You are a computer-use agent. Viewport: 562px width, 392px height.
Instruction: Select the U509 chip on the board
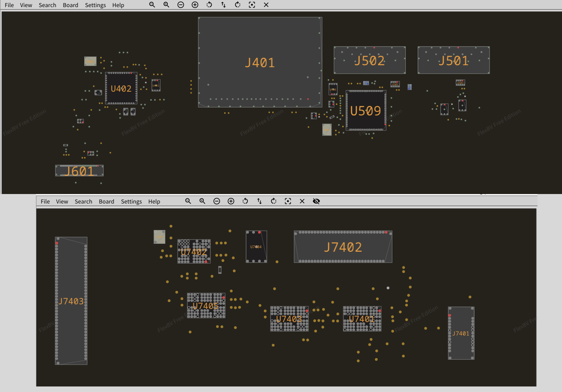(x=366, y=111)
